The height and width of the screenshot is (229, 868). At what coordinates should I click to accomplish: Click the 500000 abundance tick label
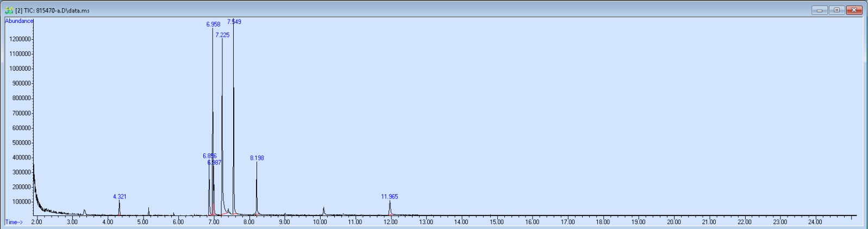pos(21,143)
